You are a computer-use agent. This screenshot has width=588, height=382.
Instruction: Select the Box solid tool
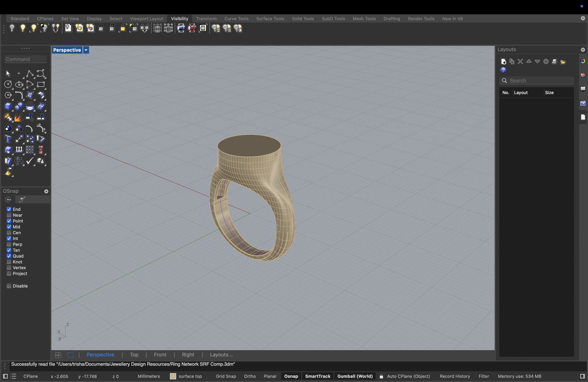(x=8, y=106)
